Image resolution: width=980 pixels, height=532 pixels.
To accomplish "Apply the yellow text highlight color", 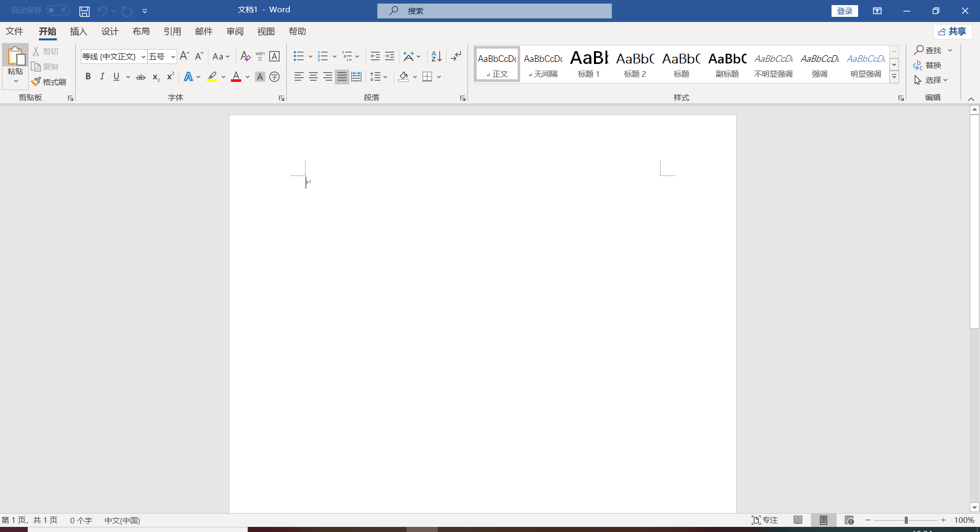I will (212, 77).
